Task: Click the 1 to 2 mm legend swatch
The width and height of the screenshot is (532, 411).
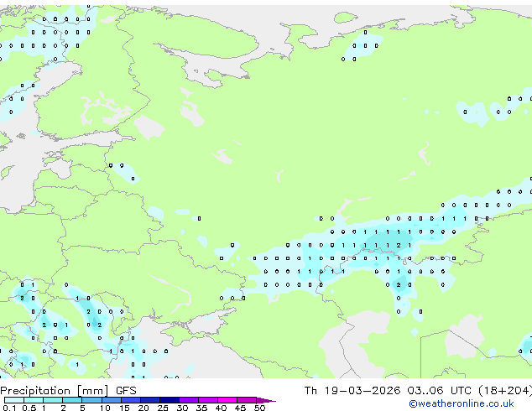Action: (x=53, y=400)
